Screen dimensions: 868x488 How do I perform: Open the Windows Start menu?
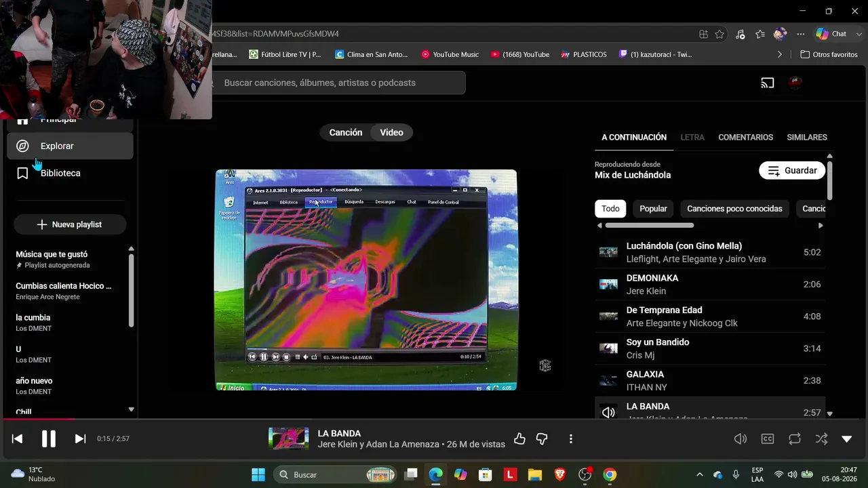(258, 474)
